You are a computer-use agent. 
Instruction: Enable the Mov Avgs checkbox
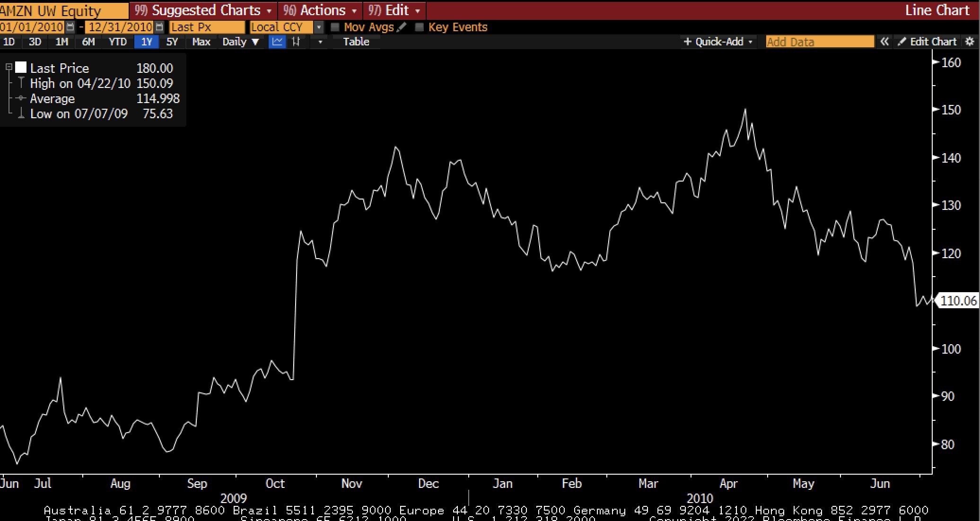pos(335,27)
